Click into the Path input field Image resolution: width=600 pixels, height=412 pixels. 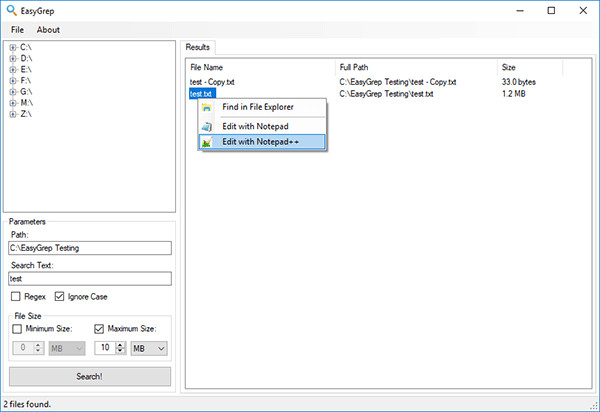(90, 248)
